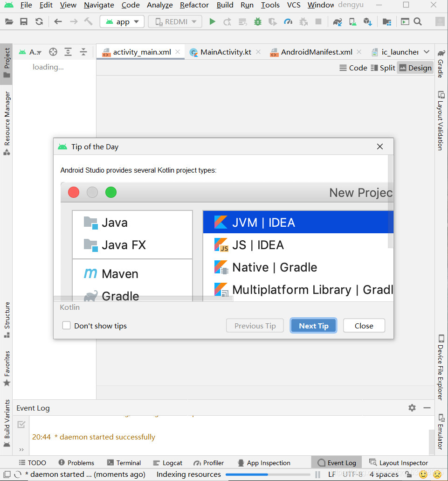Run app with the green play icon

coord(212,21)
